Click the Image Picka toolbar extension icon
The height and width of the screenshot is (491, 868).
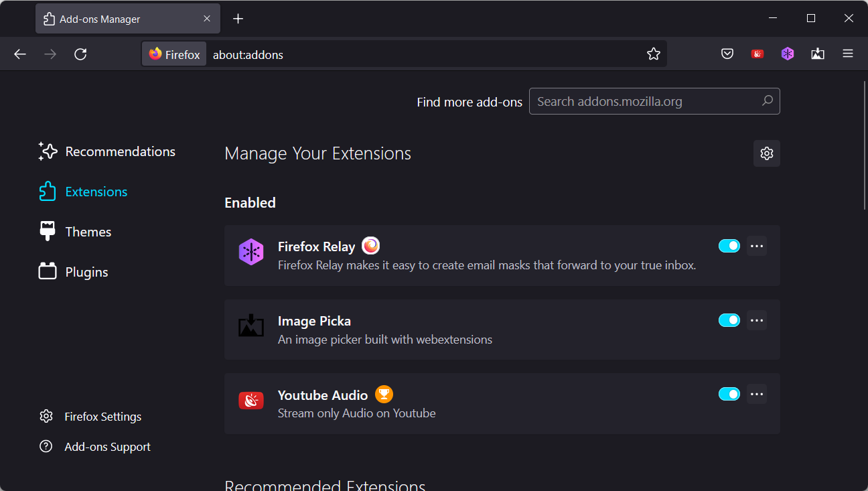tap(818, 54)
